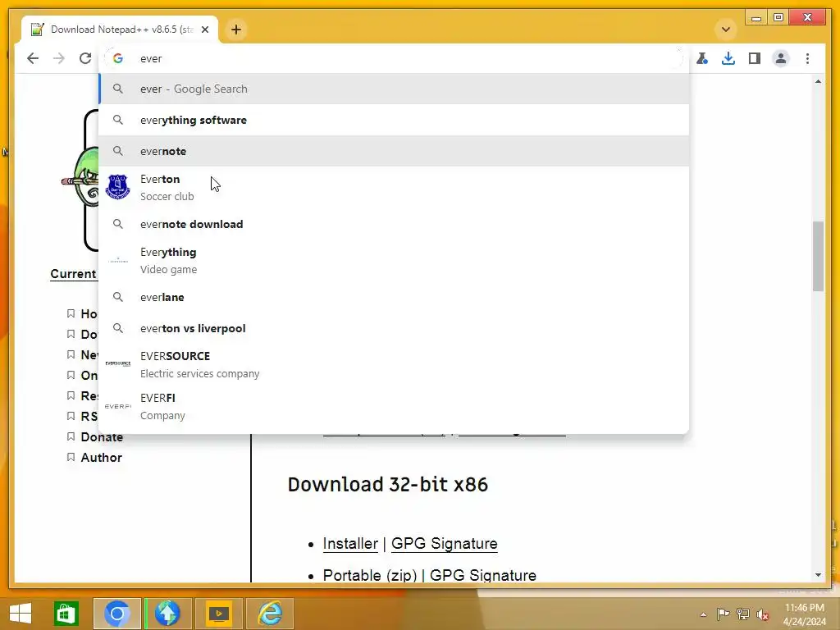Image resolution: width=840 pixels, height=630 pixels.
Task: Click the scrollbar down arrow
Action: pyautogui.click(x=818, y=575)
